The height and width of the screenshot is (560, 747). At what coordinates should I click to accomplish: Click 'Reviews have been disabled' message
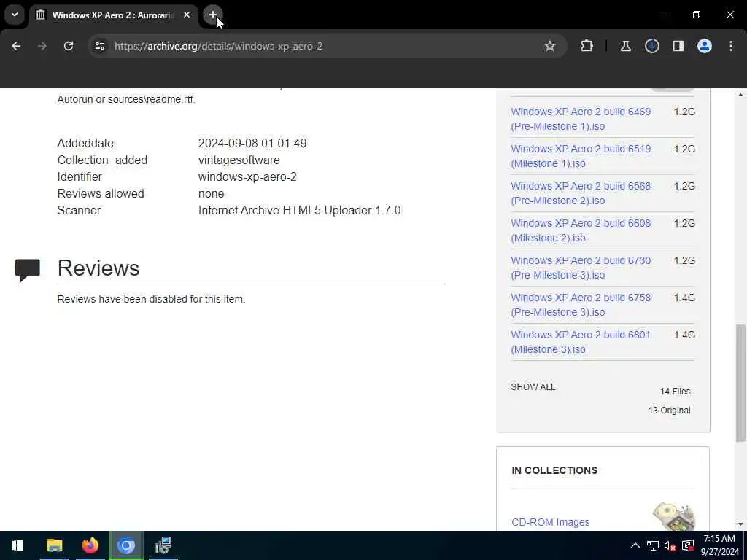151,299
